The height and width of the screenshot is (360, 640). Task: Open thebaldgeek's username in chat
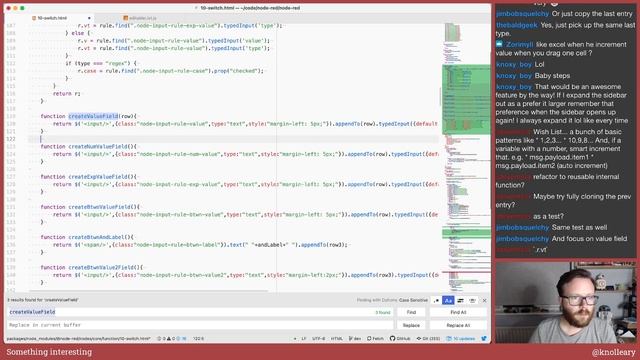click(517, 25)
